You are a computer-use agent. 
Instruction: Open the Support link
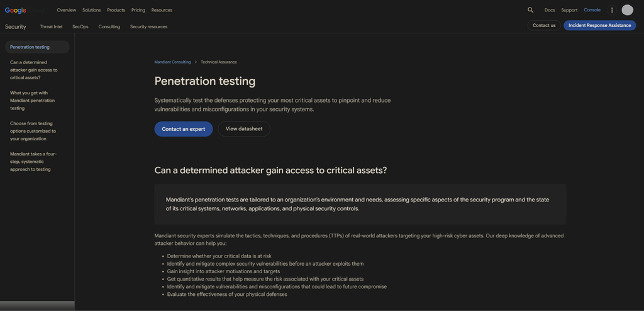click(x=569, y=10)
